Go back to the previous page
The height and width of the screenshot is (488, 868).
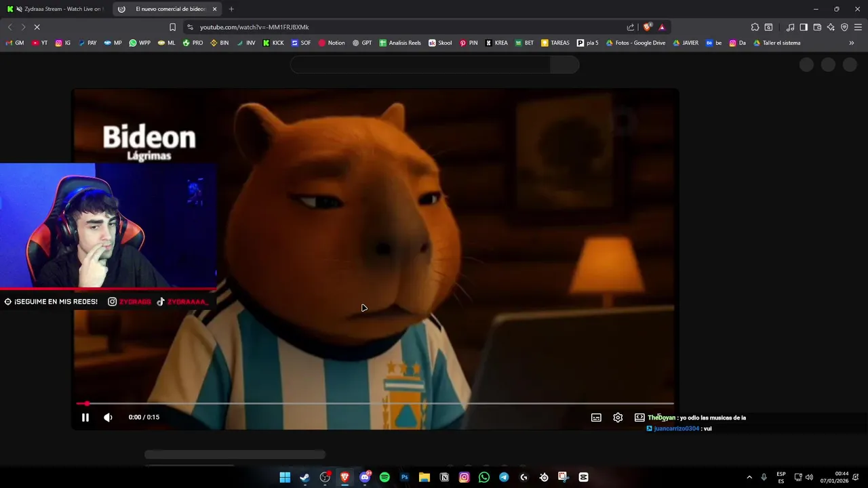(x=9, y=27)
